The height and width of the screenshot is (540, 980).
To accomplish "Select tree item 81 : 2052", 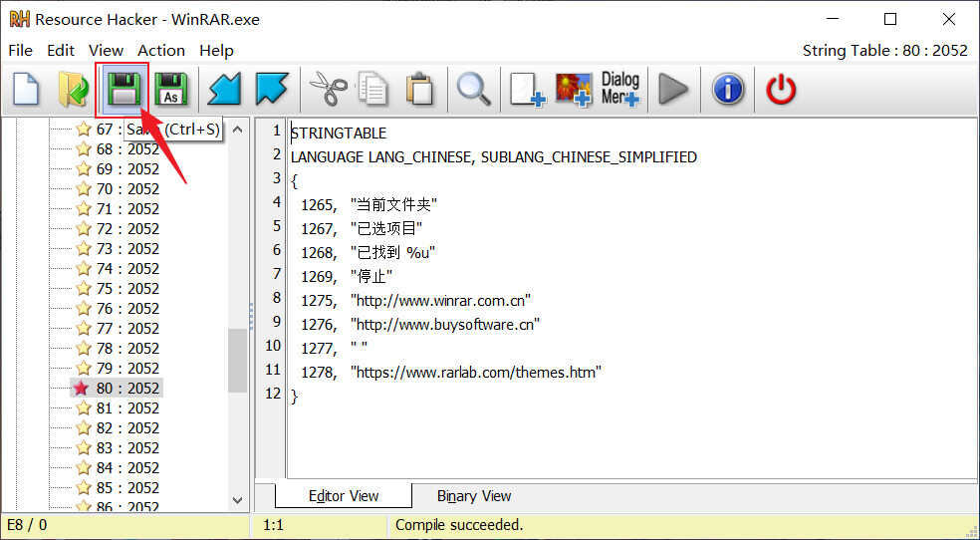I will coord(127,408).
